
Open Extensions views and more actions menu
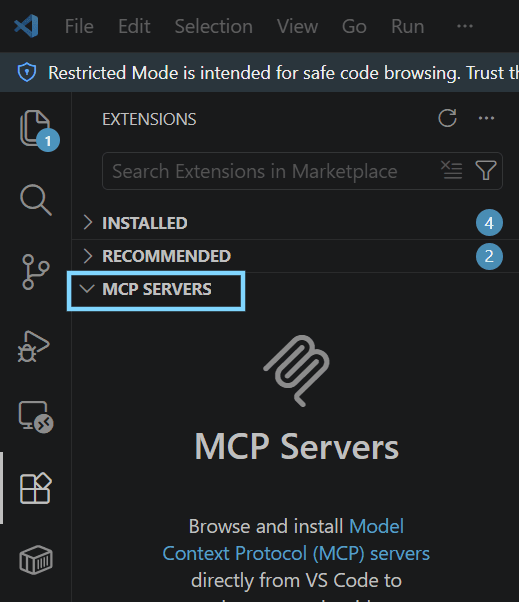[x=486, y=118]
